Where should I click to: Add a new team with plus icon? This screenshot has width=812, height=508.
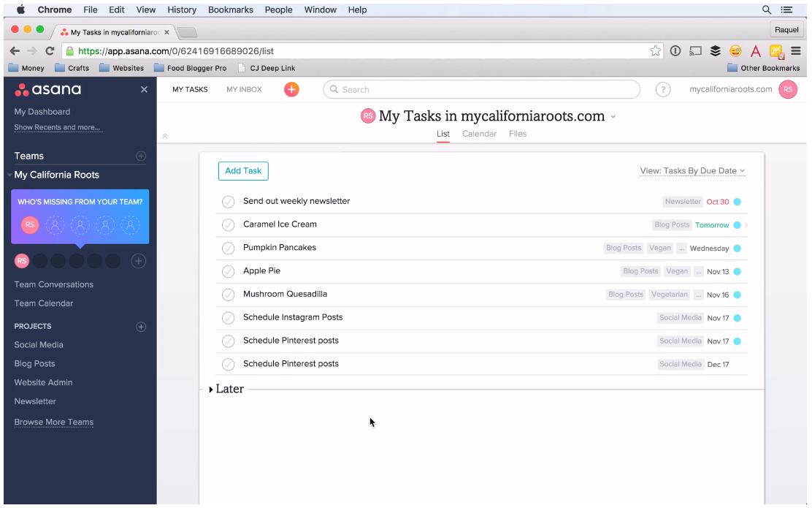point(141,156)
